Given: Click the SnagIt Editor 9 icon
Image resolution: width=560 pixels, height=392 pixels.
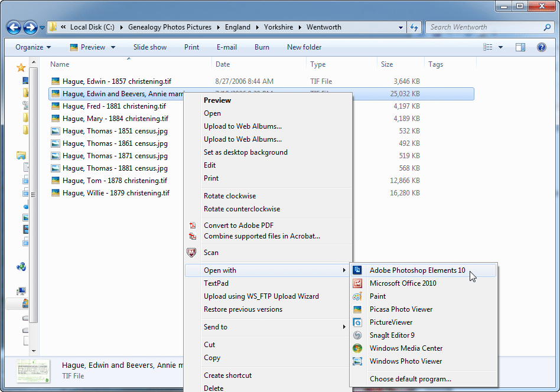Looking at the screenshot, I should tap(357, 335).
